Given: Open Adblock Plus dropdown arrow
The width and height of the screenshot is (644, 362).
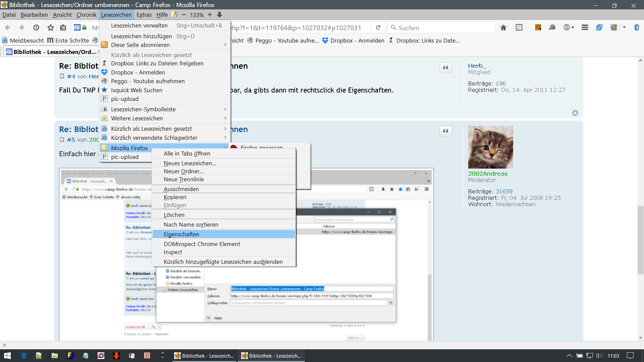Looking at the screenshot, I should tap(573, 28).
